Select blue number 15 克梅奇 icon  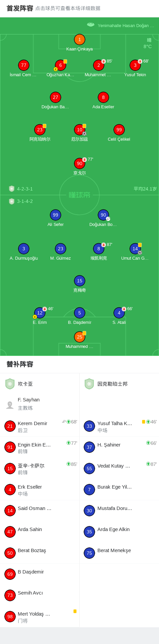79,281
